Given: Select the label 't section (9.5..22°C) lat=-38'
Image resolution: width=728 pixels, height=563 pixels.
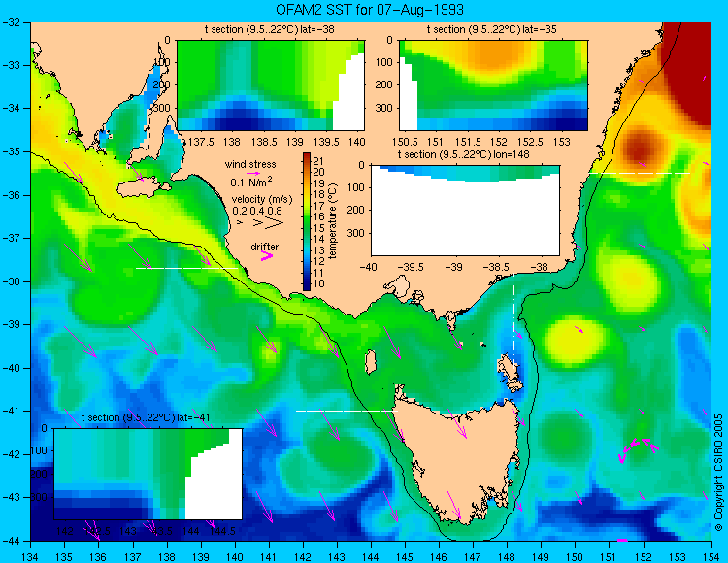Looking at the screenshot, I should [269, 30].
